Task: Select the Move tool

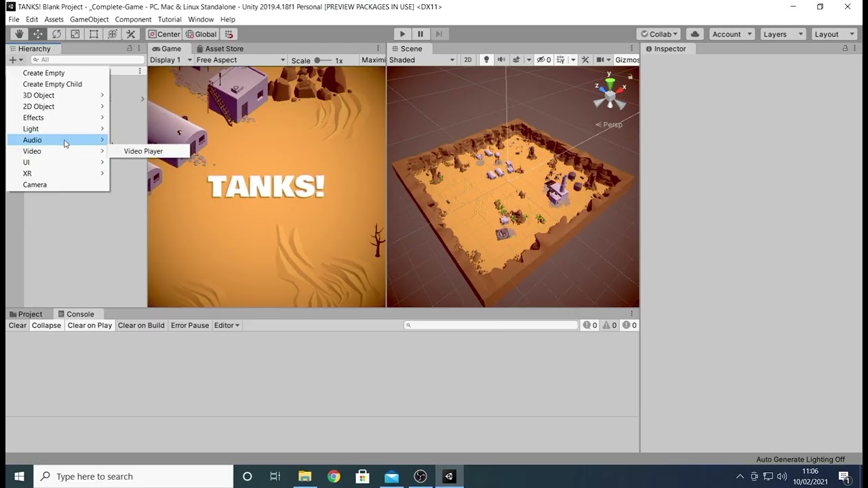Action: coord(38,34)
